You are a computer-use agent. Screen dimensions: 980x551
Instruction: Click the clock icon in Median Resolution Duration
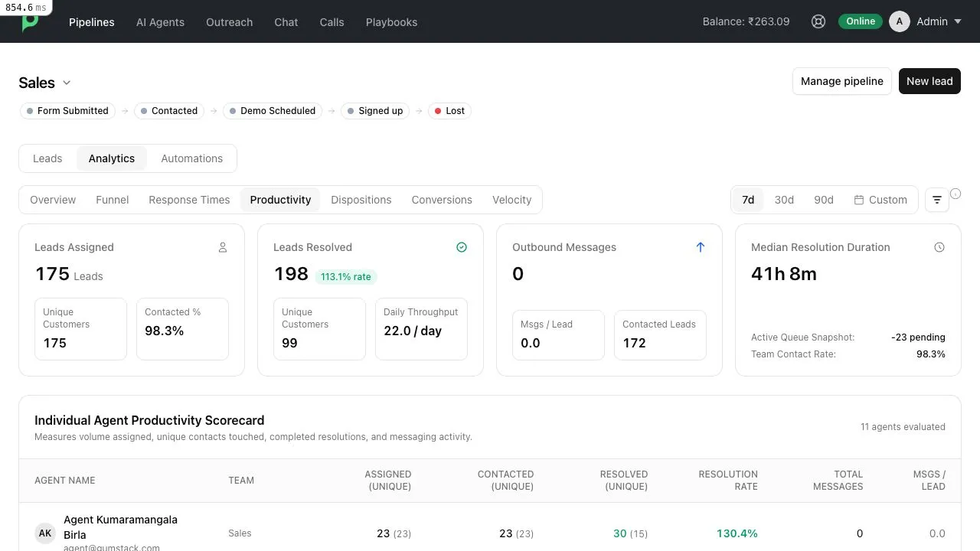(939, 247)
